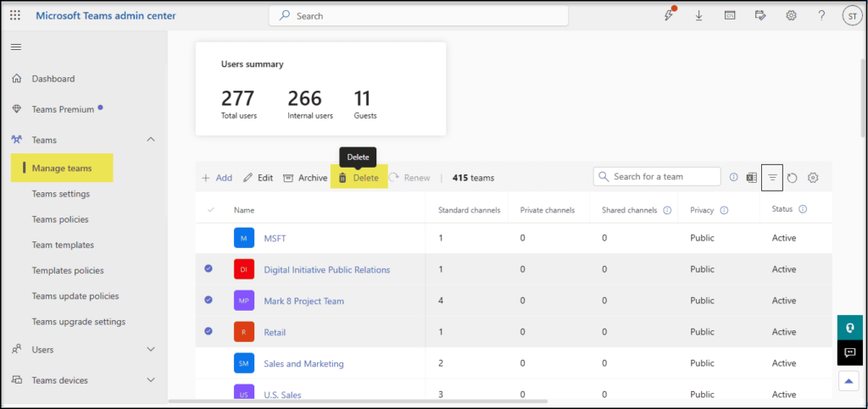Open the ST account avatar
Image resolution: width=868 pixels, height=409 pixels.
[x=851, y=16]
